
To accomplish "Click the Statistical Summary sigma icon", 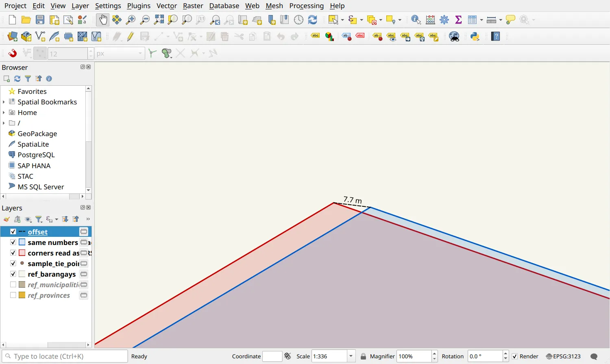I will (458, 19).
